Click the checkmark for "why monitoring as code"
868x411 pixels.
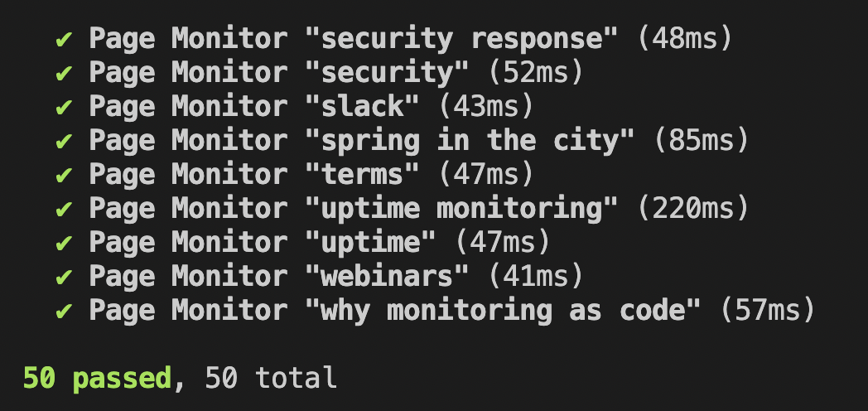[x=64, y=311]
